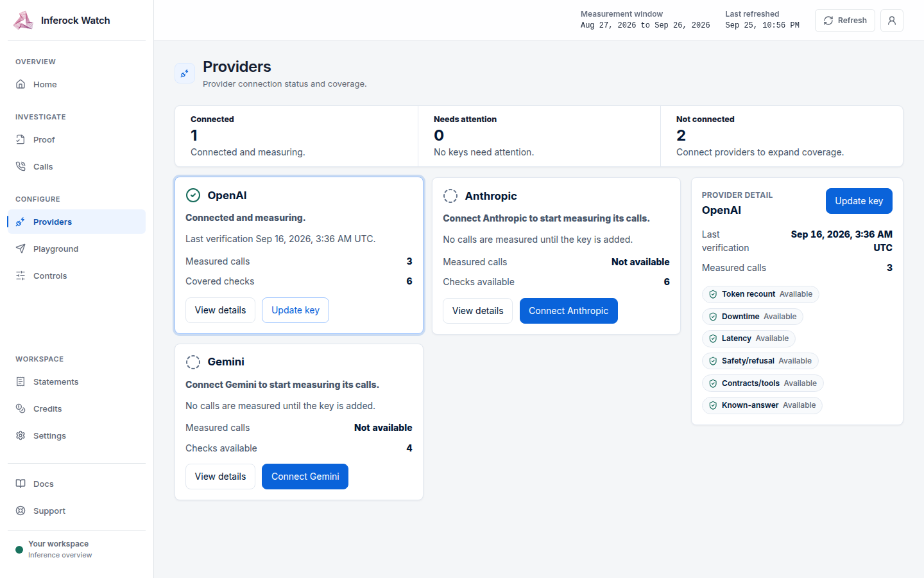The height and width of the screenshot is (578, 924).
Task: Click the Gemini 'Not available' value
Action: pos(383,428)
